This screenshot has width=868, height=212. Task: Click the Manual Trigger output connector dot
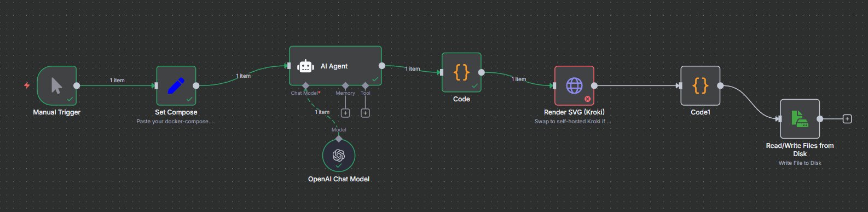77,85
